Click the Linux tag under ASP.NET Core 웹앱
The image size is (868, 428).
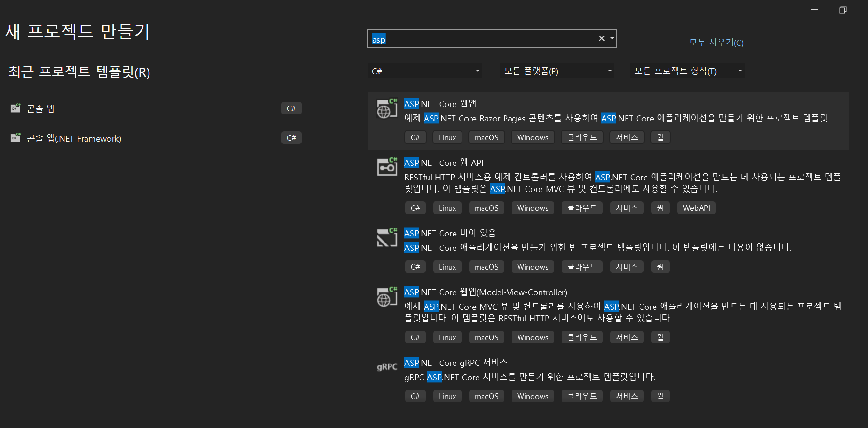(447, 137)
